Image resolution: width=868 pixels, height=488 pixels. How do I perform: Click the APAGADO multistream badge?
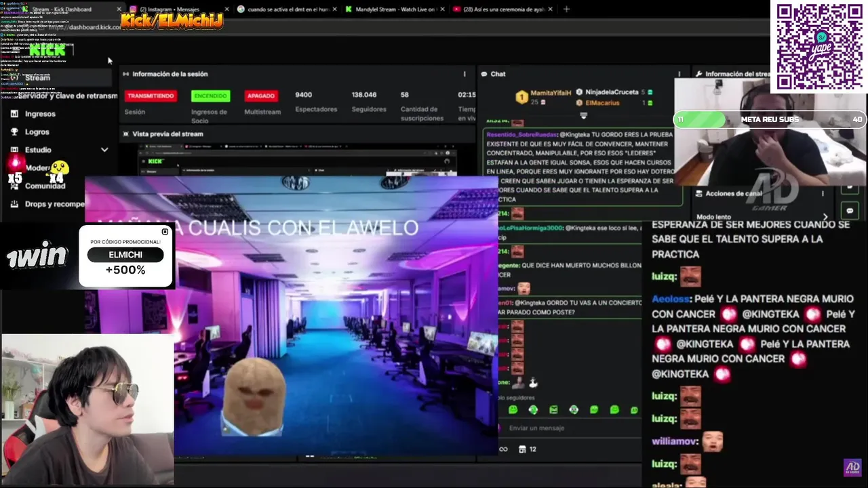260,96
